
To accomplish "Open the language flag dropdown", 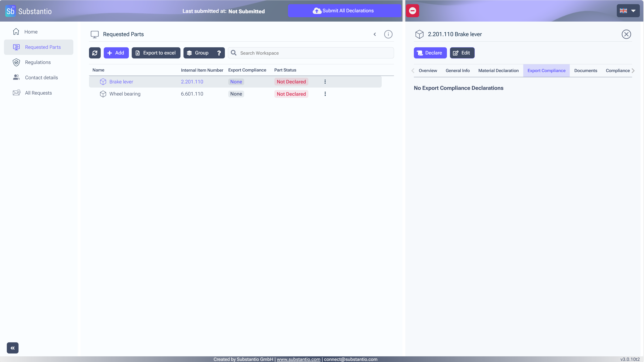I will [628, 11].
